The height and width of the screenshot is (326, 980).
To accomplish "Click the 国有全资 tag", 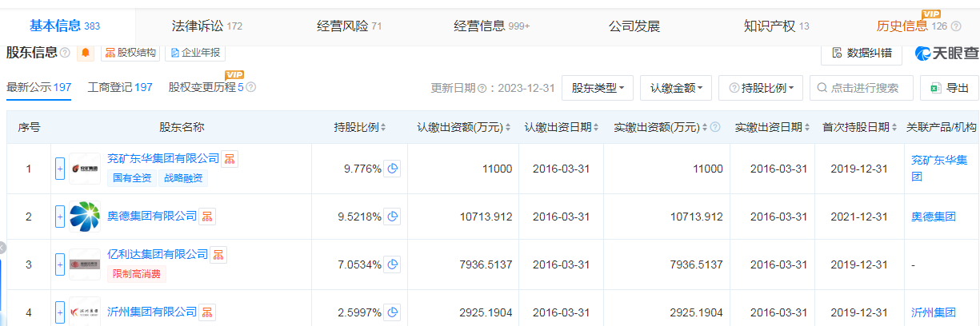I will coord(132,178).
